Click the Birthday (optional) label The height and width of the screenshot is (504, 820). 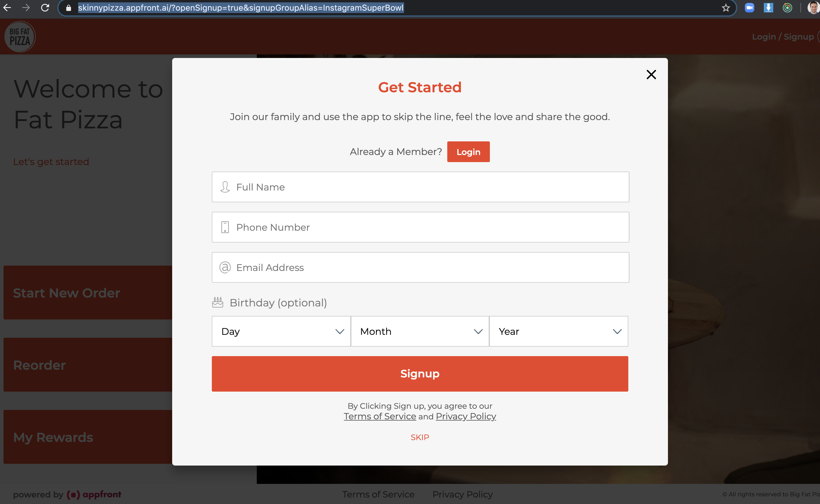(278, 303)
